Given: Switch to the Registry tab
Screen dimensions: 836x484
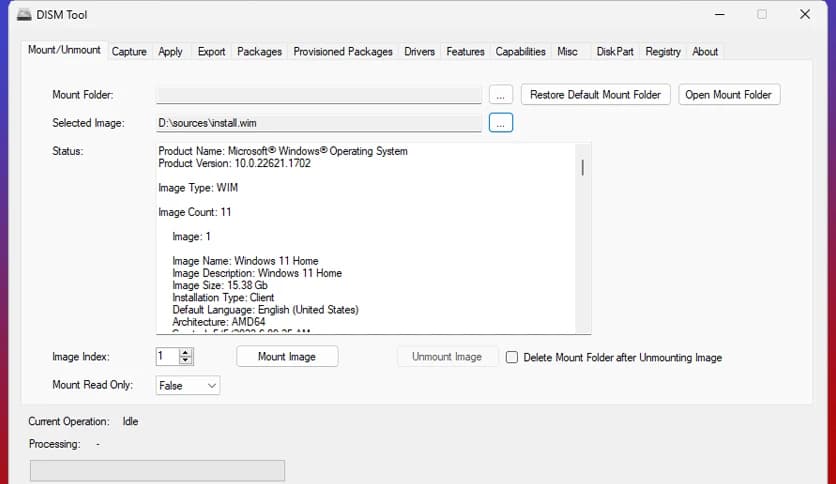Looking at the screenshot, I should click(663, 52).
